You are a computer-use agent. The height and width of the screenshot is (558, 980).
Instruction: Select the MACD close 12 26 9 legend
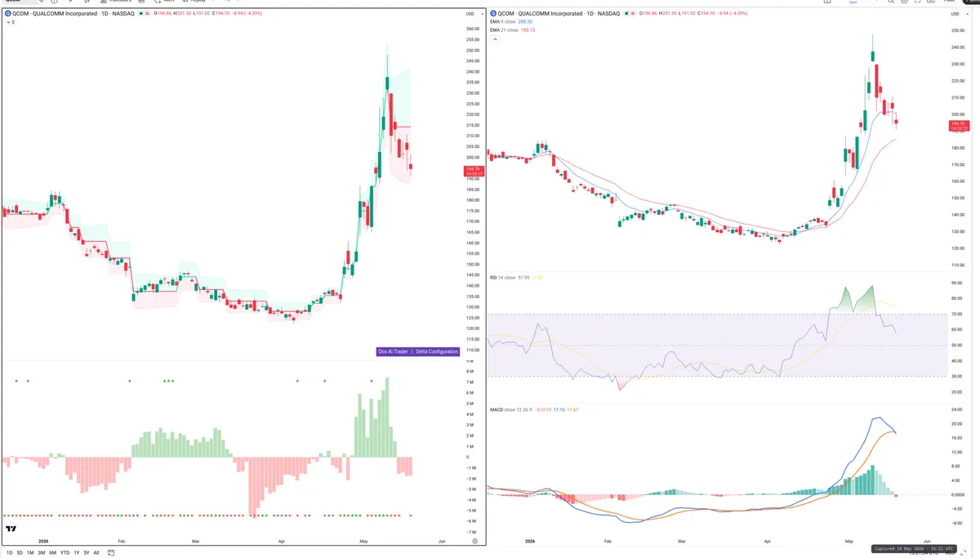coord(510,409)
